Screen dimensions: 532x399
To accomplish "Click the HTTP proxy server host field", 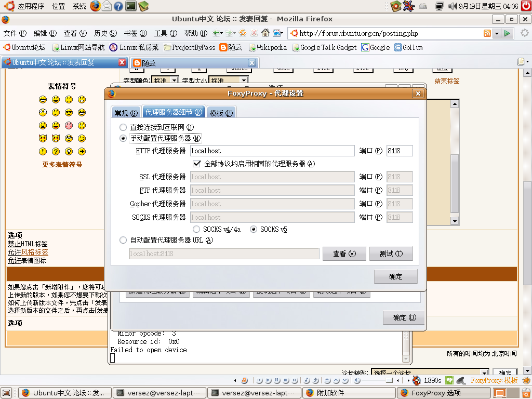I will 272,151.
